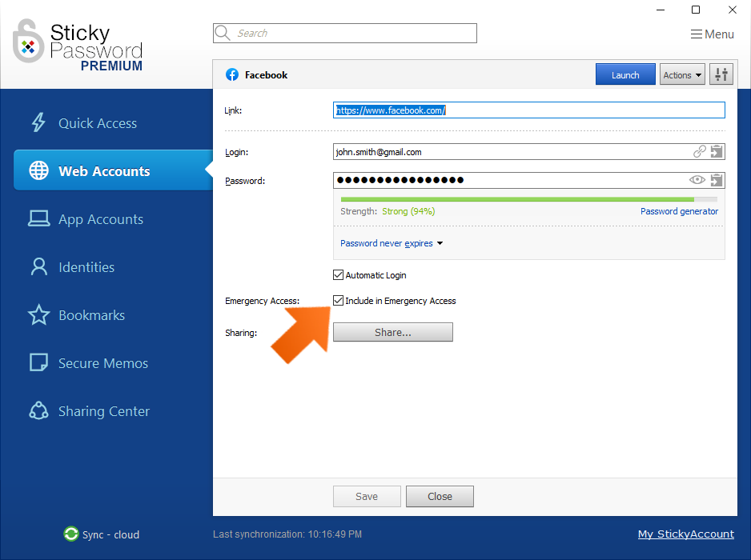The height and width of the screenshot is (560, 751).
Task: Open the Password generator link
Action: tap(679, 211)
